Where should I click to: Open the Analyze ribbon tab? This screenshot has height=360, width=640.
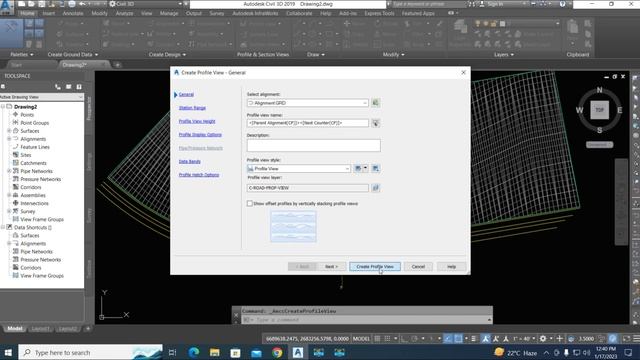(x=124, y=13)
